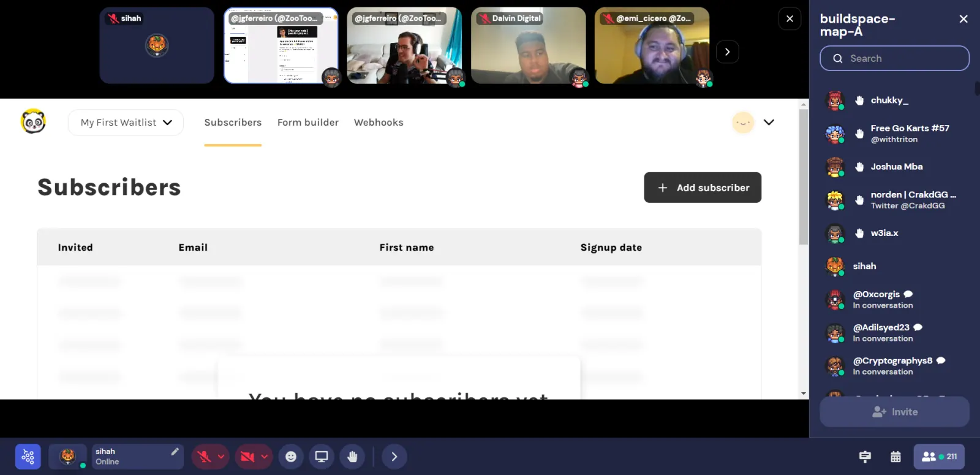Image resolution: width=980 pixels, height=475 pixels.
Task: Select @Cryptographys8 participant row
Action: [894, 366]
